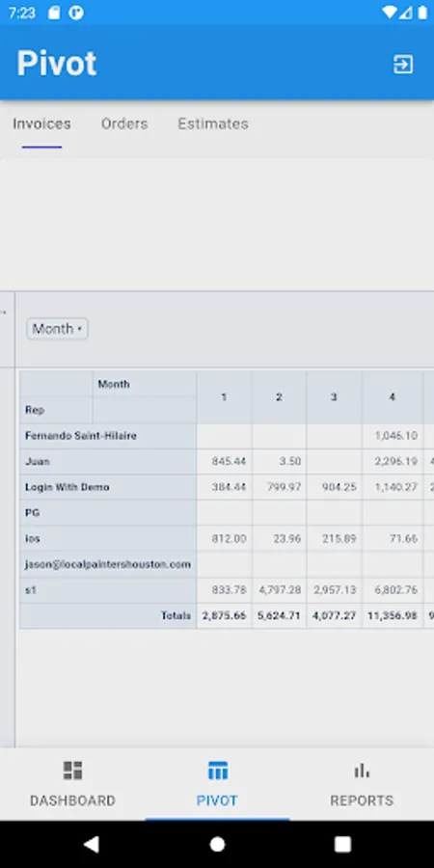Screen dimensions: 434x868
Task: Tap the 7:23 status bar clock
Action: pos(22,13)
